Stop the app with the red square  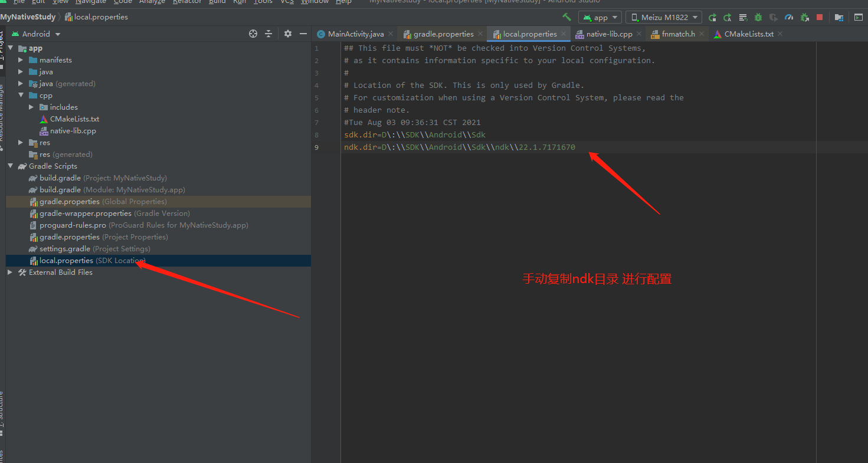[820, 17]
